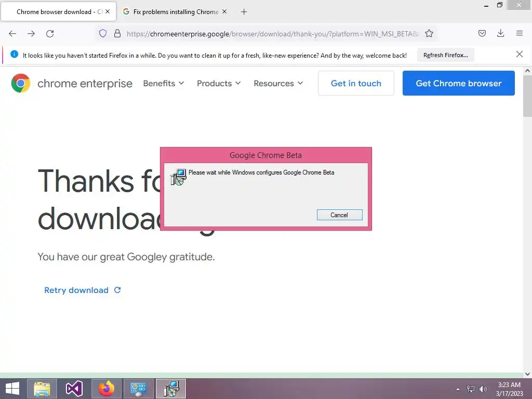Close the Fix problems installing Chrome tab
This screenshot has height=399, width=532.
(x=224, y=11)
